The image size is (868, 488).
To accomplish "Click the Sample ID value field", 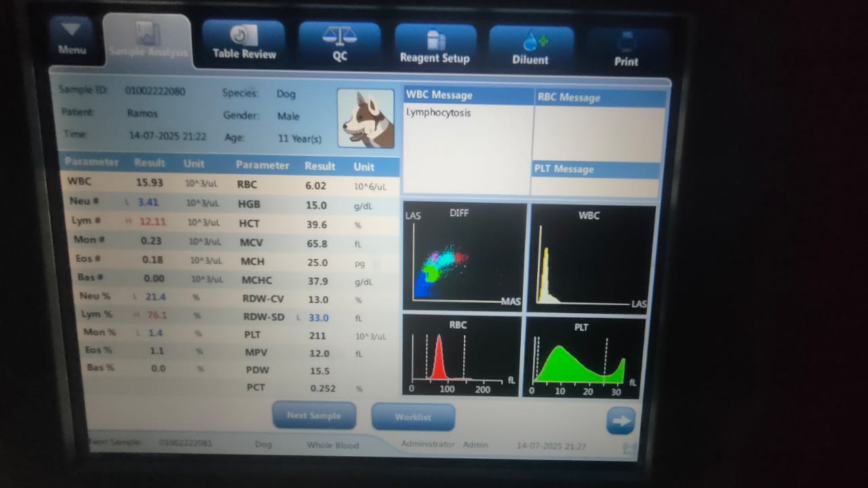I will tap(155, 91).
